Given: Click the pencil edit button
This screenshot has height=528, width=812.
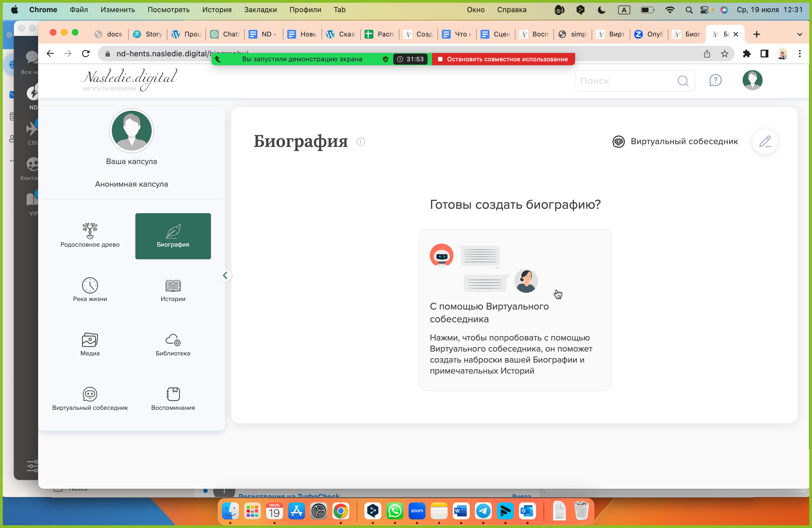Looking at the screenshot, I should 765,141.
